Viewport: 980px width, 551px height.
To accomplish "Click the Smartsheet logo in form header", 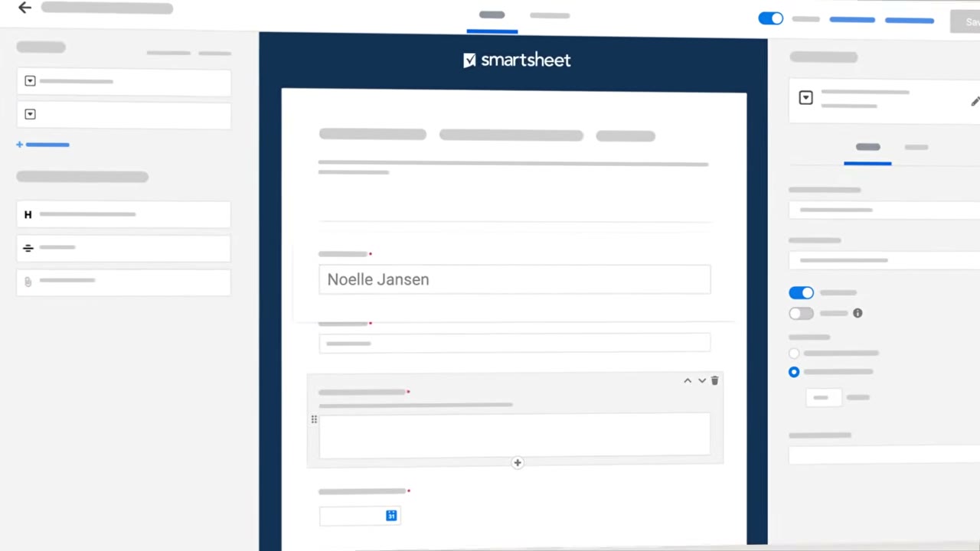I will click(517, 60).
